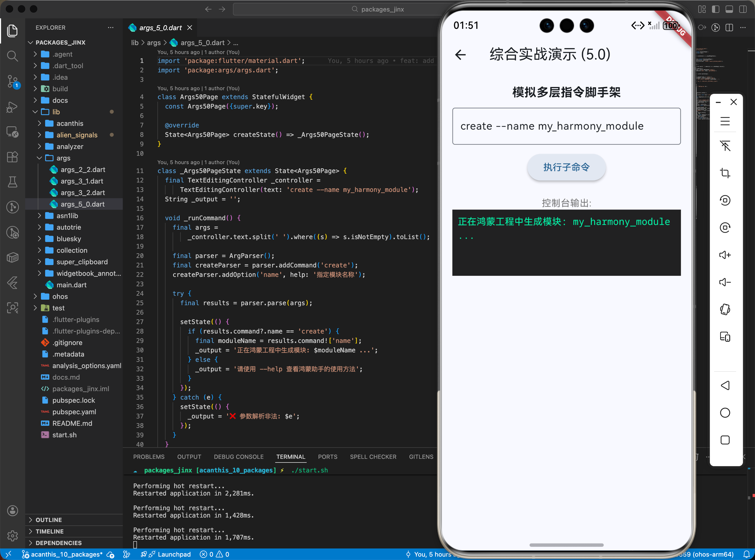Open the Extensions view icon
This screenshot has height=560, width=755.
[13, 157]
